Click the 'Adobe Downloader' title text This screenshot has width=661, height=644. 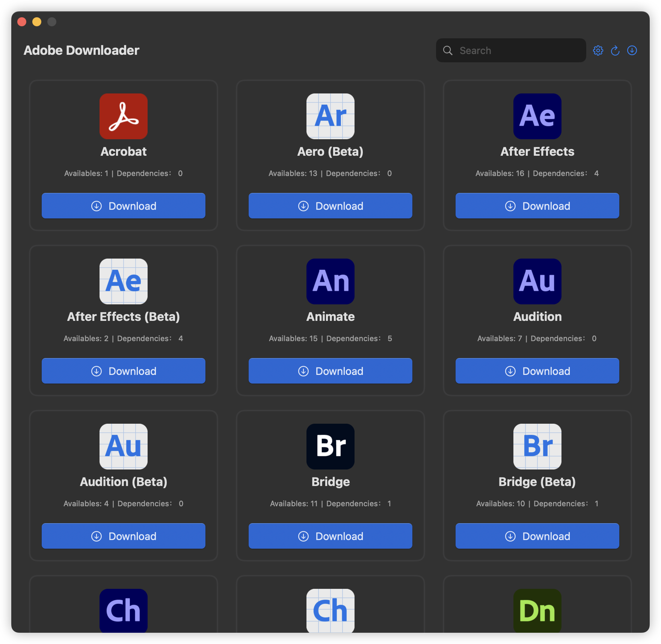tap(81, 50)
